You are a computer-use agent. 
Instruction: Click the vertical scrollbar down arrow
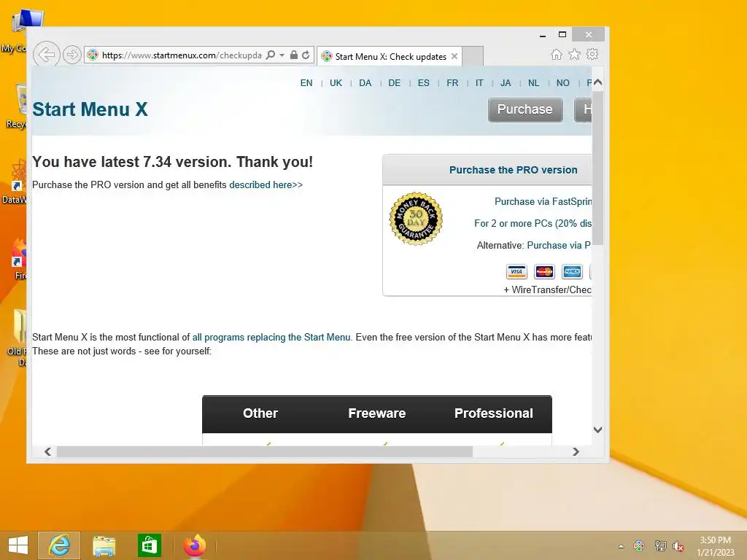(x=598, y=429)
